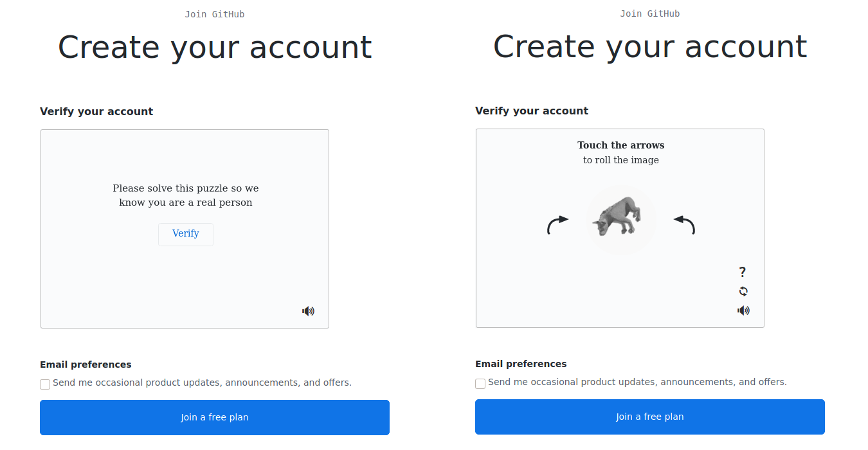Click "to roll the image" subtitle text
Viewport: 868px width, 450px height.
(620, 160)
